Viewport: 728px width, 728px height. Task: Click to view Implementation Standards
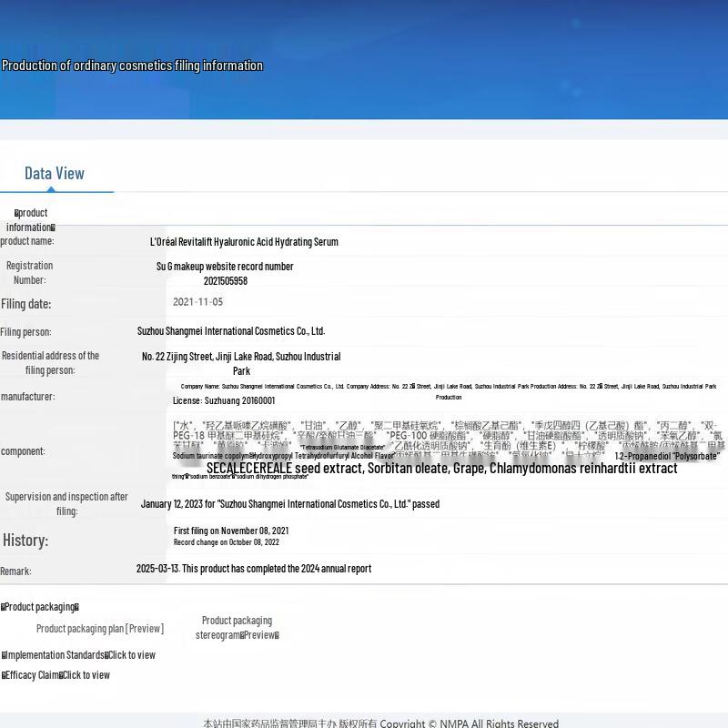click(131, 655)
